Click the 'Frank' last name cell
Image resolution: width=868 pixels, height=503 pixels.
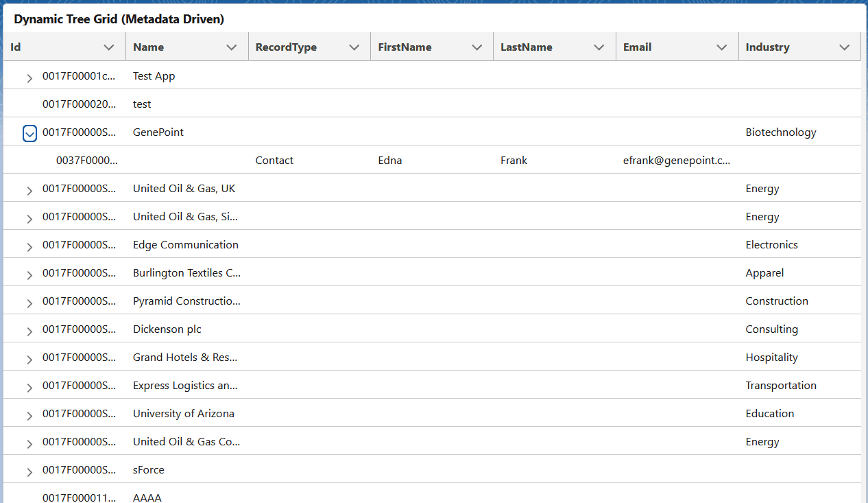coord(514,161)
